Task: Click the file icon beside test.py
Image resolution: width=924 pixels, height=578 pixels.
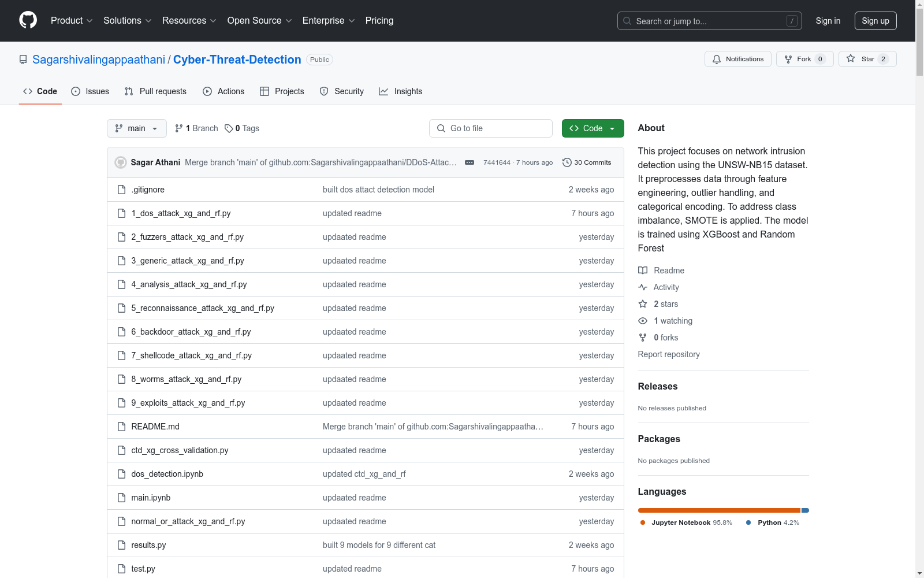Action: [121, 569]
